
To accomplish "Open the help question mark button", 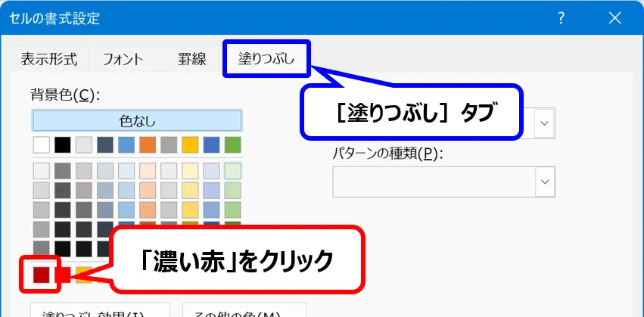I will (x=561, y=18).
